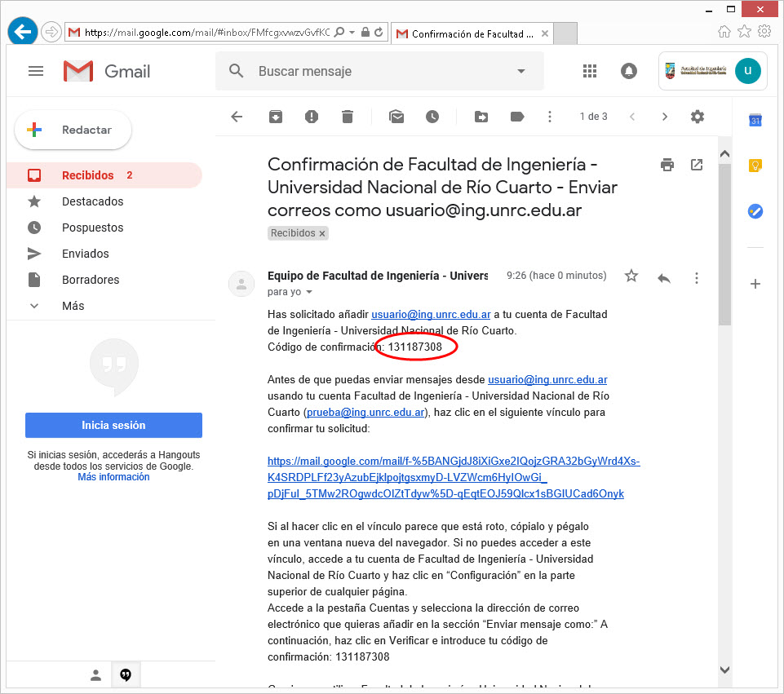Open the Google apps grid
Viewport: 784px width, 694px height.
point(590,72)
